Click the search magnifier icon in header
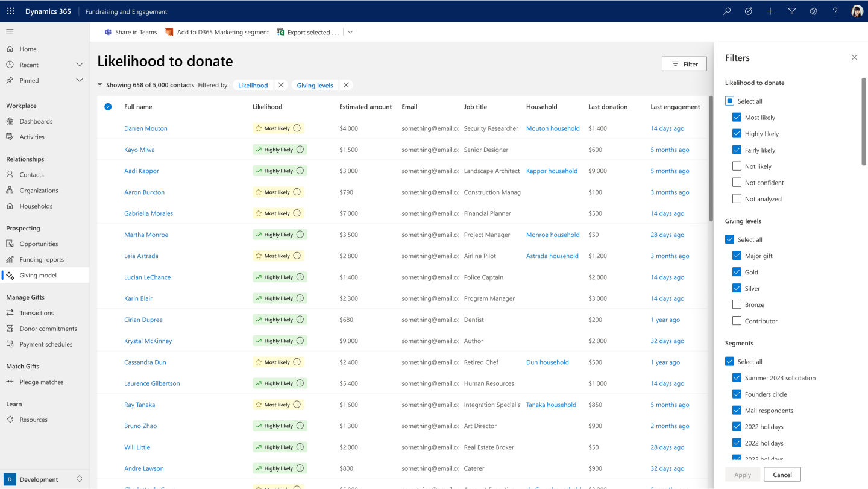 [727, 11]
